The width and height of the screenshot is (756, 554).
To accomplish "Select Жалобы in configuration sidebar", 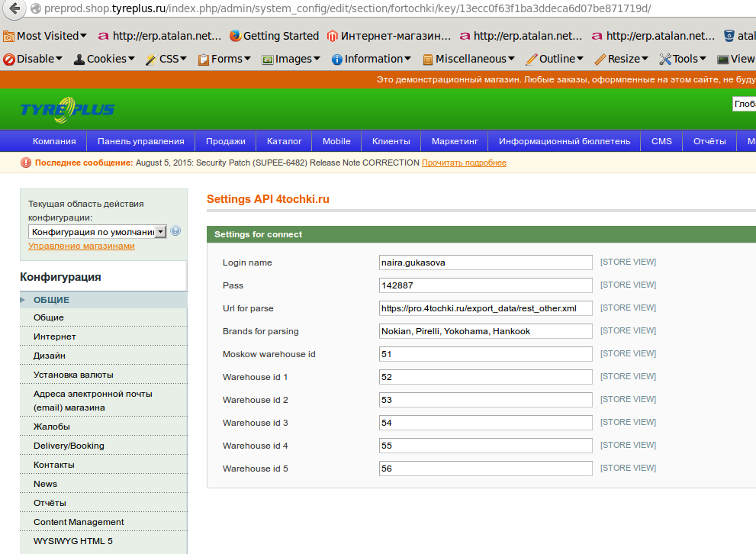I will coord(103,427).
